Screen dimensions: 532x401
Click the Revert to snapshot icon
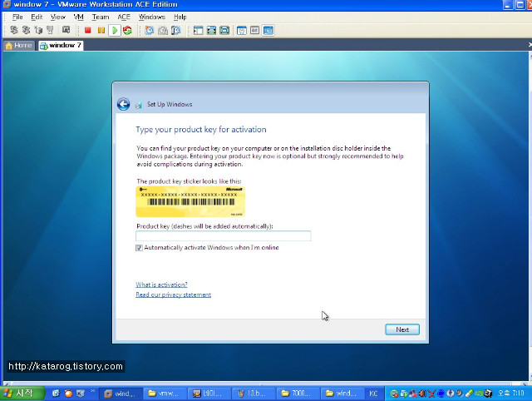tap(163, 31)
